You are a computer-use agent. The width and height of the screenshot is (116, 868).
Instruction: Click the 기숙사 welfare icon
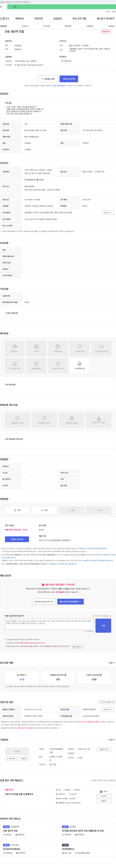36,348
